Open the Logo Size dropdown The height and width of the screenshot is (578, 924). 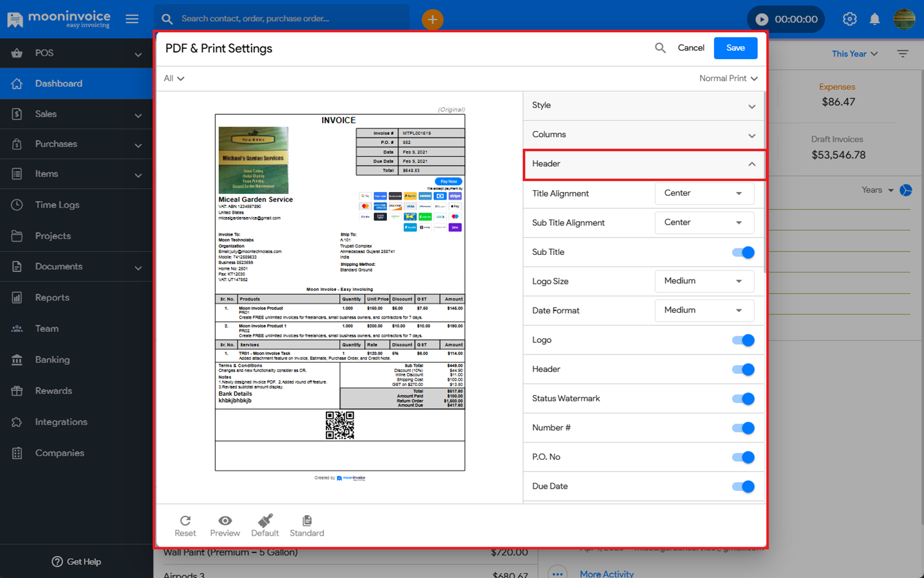tap(704, 281)
